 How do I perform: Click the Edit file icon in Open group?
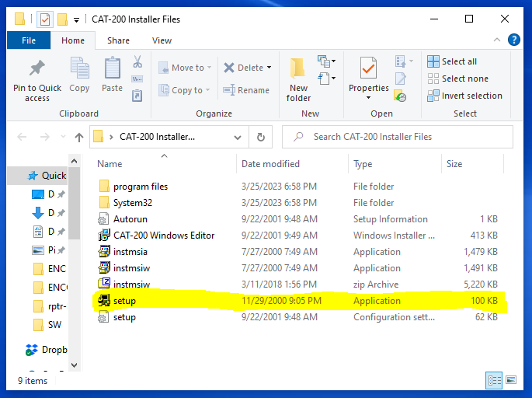pos(400,79)
